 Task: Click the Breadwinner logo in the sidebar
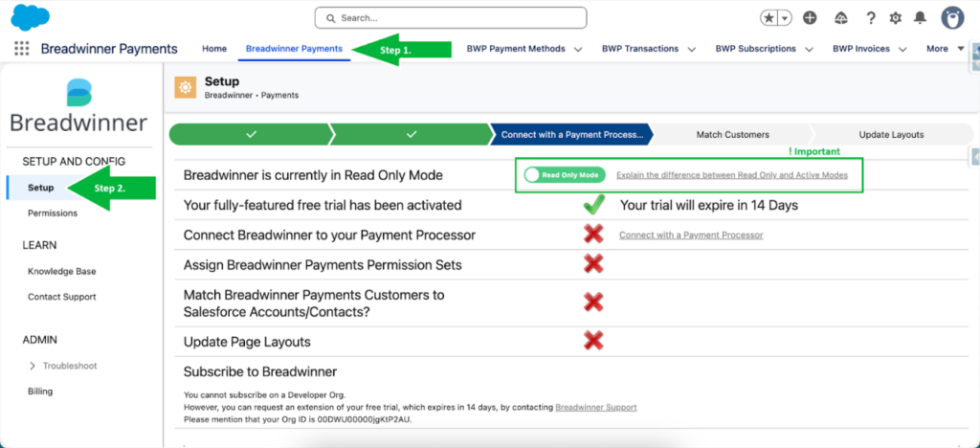click(79, 105)
